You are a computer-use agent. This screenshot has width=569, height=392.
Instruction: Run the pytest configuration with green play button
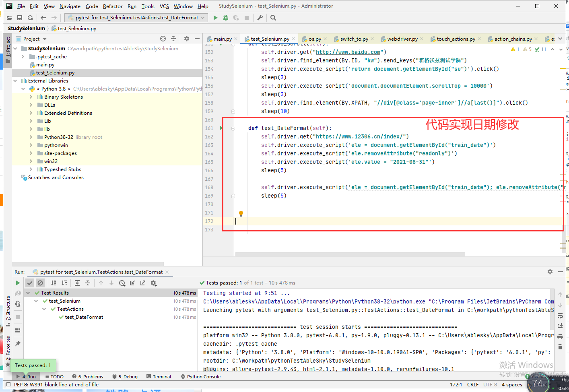215,18
